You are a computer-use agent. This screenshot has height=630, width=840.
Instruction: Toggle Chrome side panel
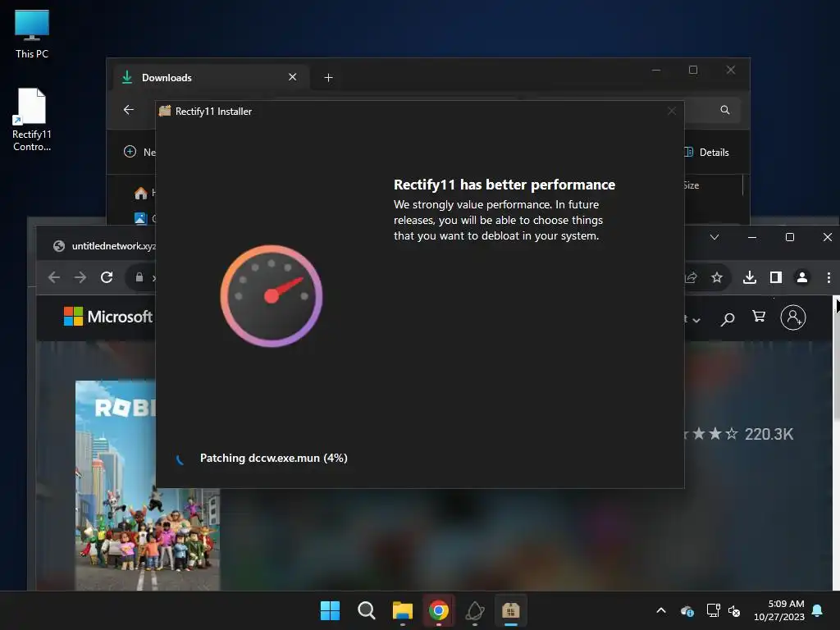pyautogui.click(x=776, y=277)
